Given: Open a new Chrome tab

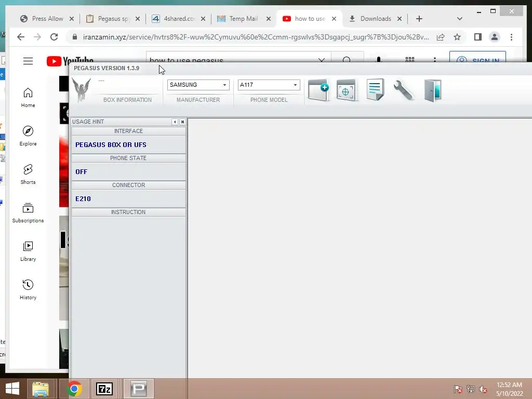Looking at the screenshot, I should pos(419,19).
